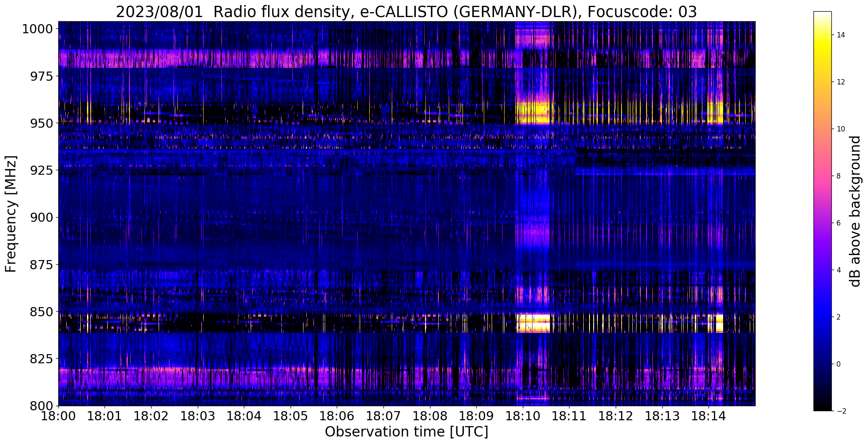This screenshot has height=444, width=868.
Task: Click the colorbar tick label 6
Action: pyautogui.click(x=838, y=223)
